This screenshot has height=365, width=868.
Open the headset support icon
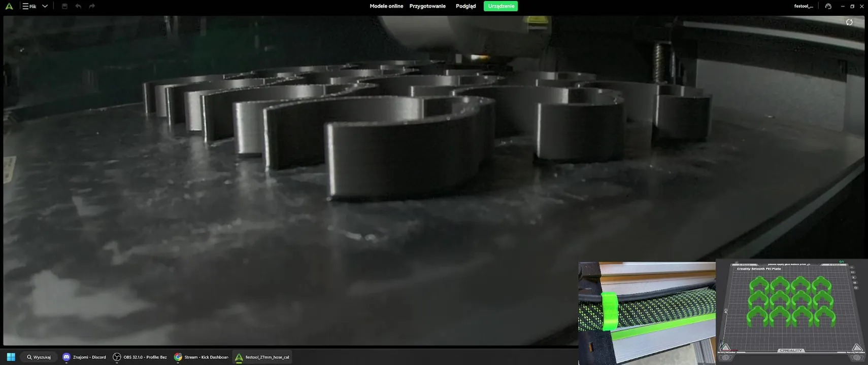[828, 6]
